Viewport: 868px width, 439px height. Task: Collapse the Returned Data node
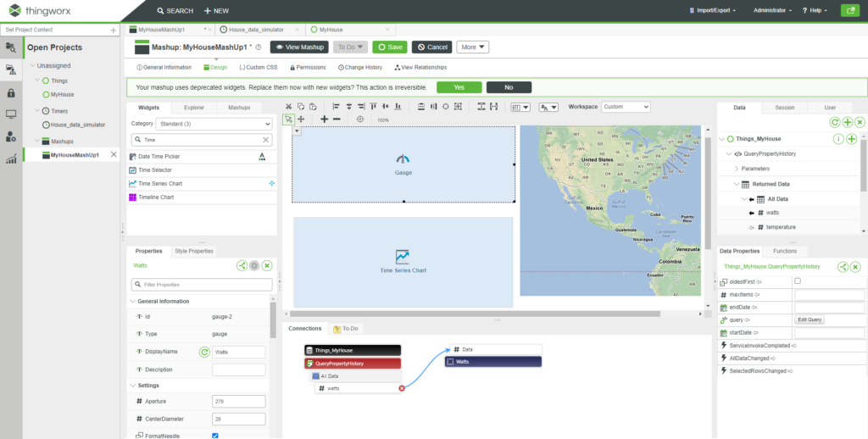[x=737, y=185]
